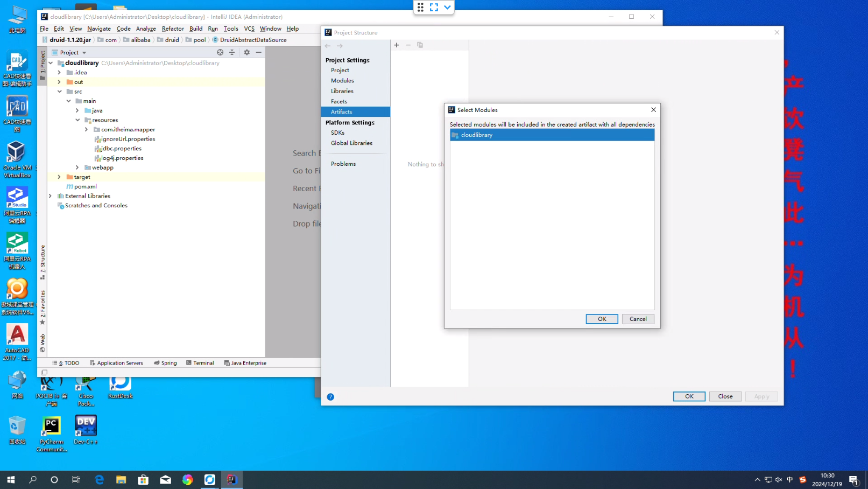Expand the .idea folder
The image size is (868, 489).
click(x=59, y=73)
